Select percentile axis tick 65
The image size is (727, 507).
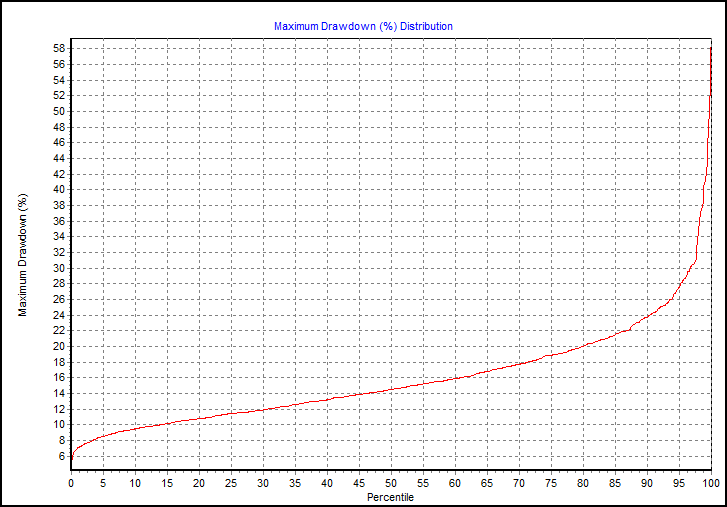tap(487, 483)
